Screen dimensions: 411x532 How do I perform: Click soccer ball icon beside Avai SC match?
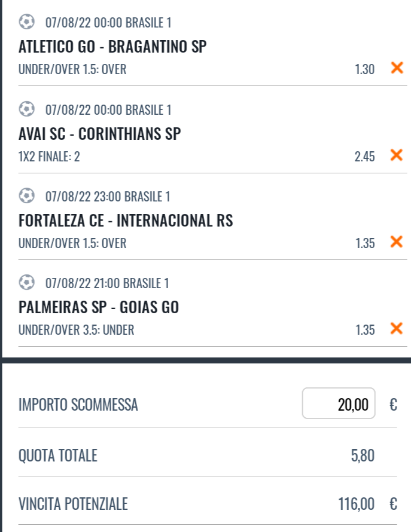[26, 109]
